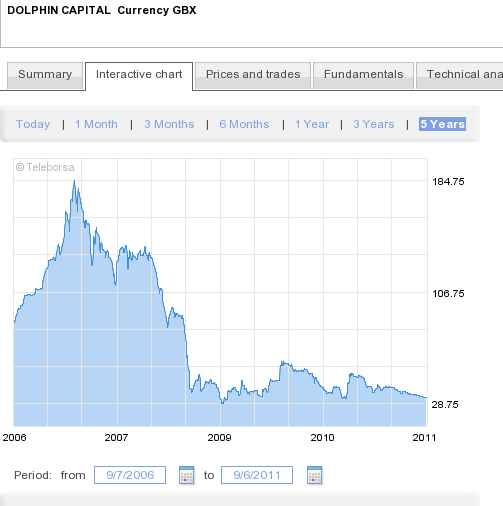Click the 2007 axis label
503x506 pixels.
pyautogui.click(x=116, y=438)
